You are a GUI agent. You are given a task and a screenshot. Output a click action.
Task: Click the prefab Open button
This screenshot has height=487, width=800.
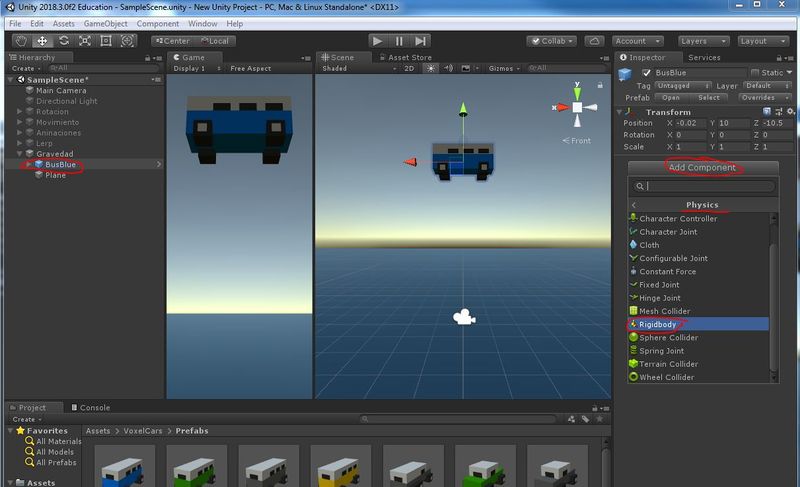(x=670, y=97)
